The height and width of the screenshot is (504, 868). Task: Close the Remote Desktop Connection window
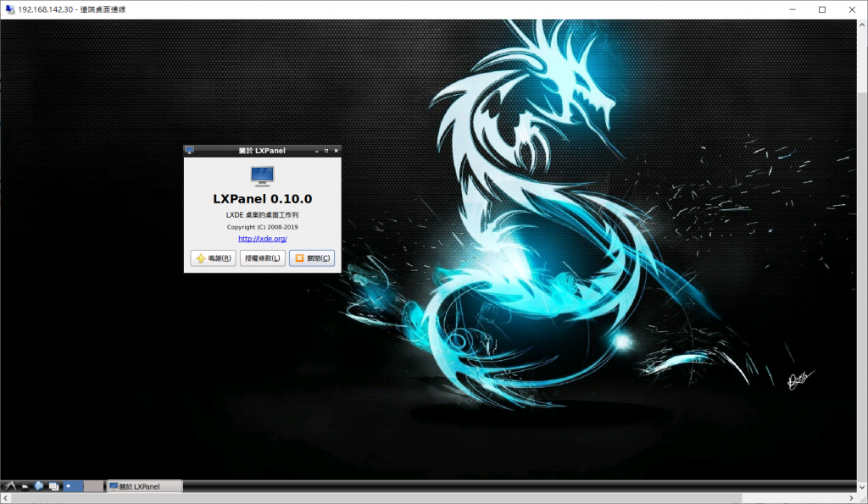[852, 9]
